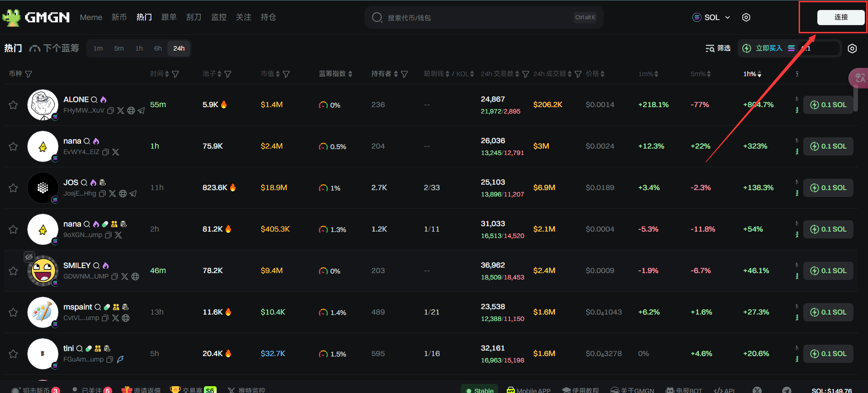868x393 pixels.
Task: Click the translate floating icon
Action: tap(859, 78)
